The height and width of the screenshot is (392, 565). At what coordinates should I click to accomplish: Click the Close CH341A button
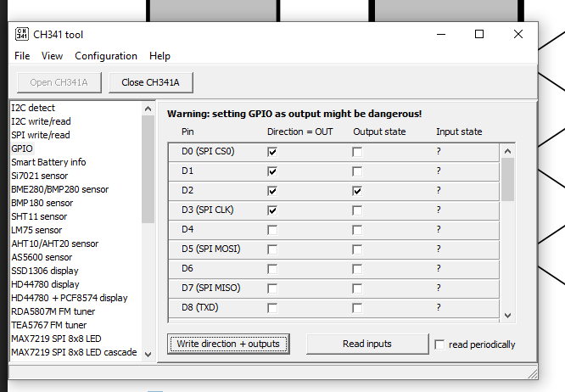click(x=150, y=82)
